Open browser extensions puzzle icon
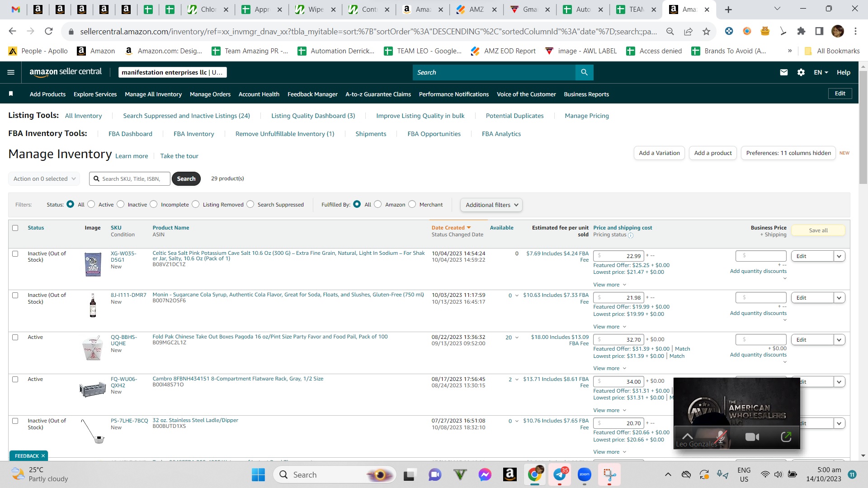This screenshot has width=868, height=488. click(801, 31)
